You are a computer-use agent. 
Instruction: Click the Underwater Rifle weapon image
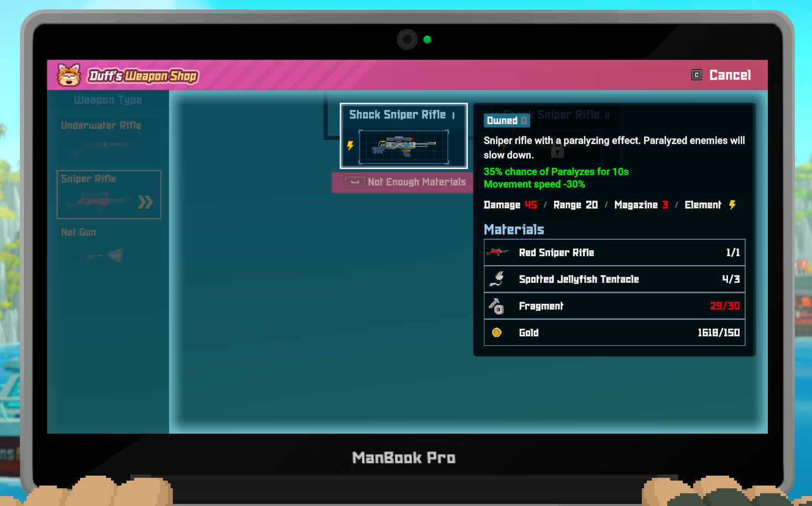(x=99, y=146)
